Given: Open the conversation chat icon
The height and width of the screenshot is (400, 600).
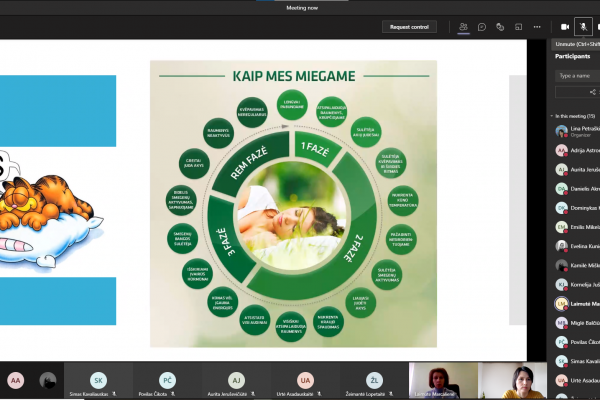Looking at the screenshot, I should pyautogui.click(x=482, y=27).
